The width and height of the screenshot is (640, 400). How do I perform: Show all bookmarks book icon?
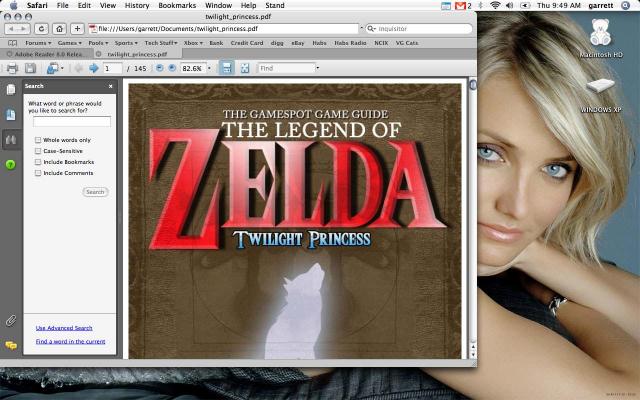click(13, 43)
